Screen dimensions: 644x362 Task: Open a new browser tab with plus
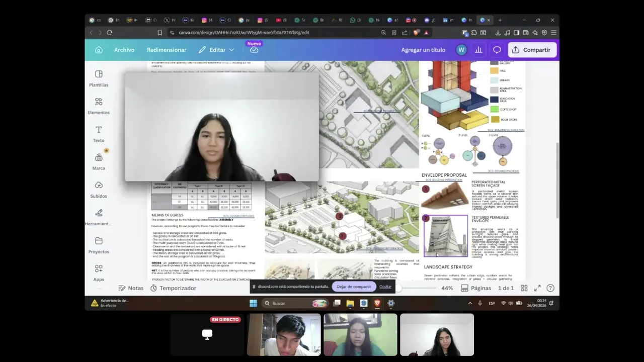coord(500,20)
